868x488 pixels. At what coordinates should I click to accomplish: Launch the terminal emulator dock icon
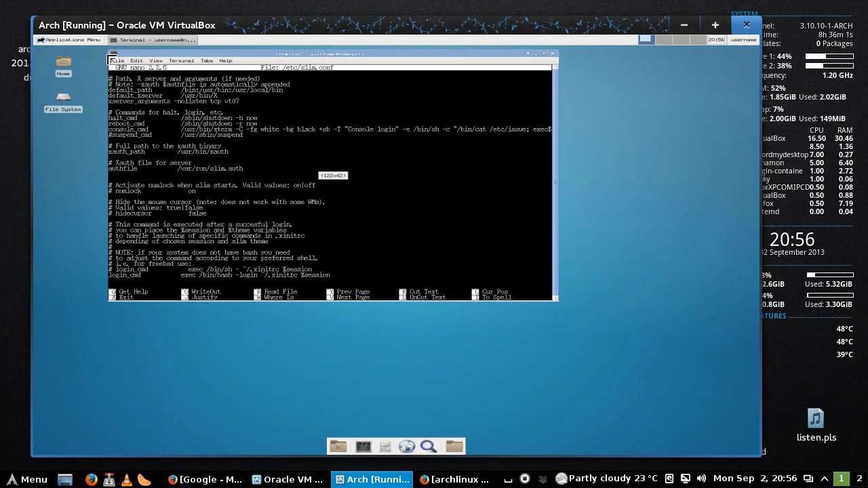[x=363, y=446]
